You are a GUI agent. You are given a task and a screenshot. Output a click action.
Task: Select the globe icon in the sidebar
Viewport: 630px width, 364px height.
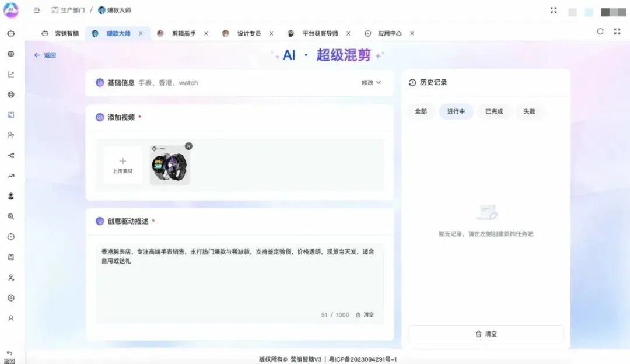point(12,94)
